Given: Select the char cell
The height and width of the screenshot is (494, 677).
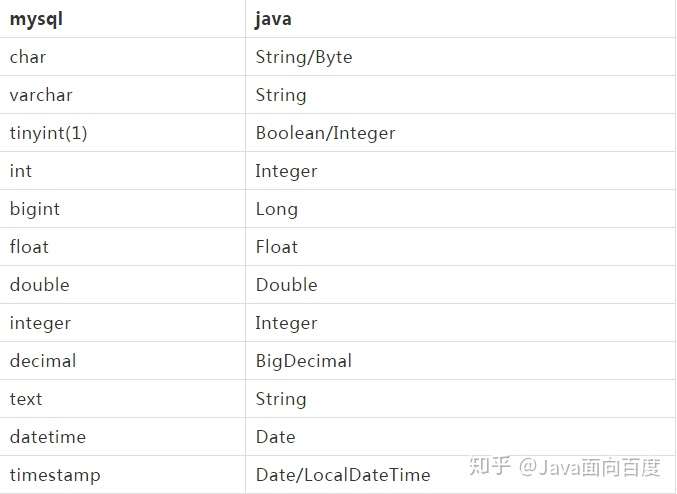Looking at the screenshot, I should [28, 57].
